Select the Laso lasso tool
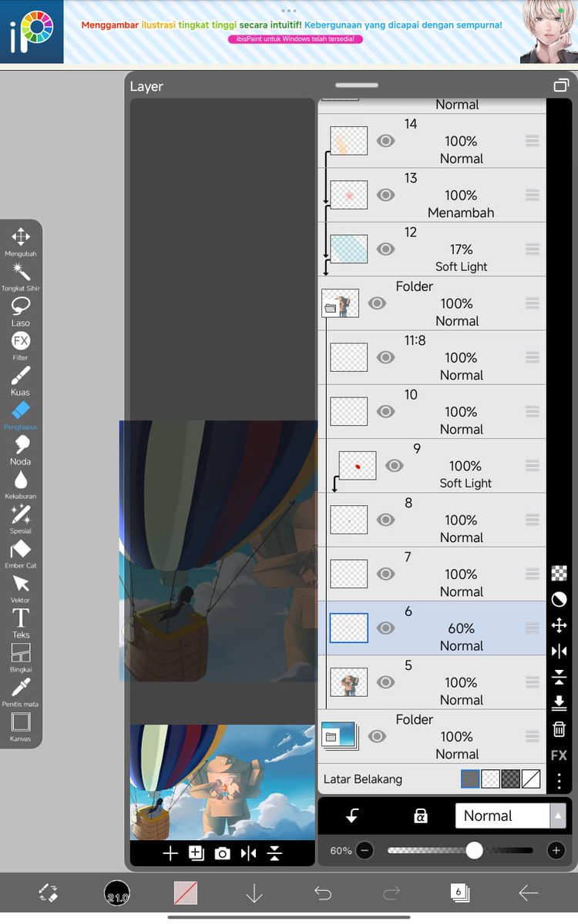Viewport: 578px width, 924px height. (21, 311)
